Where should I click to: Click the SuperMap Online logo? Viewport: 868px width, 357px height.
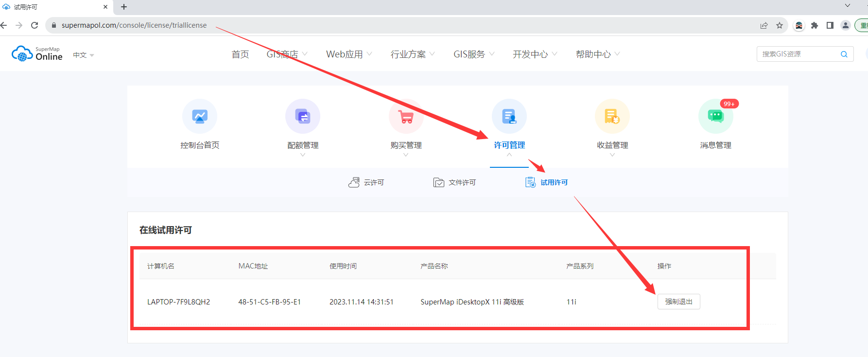coord(37,54)
